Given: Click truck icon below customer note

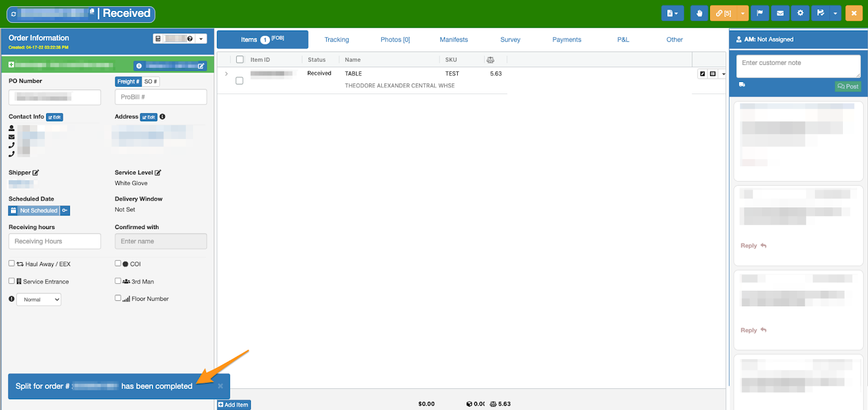Looking at the screenshot, I should click(x=742, y=85).
